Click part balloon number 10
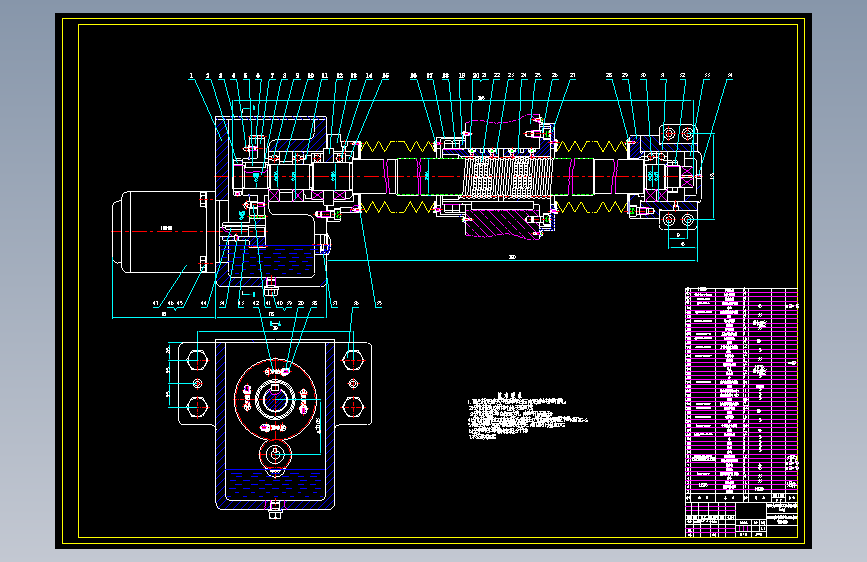The width and height of the screenshot is (867, 562). pos(311,76)
